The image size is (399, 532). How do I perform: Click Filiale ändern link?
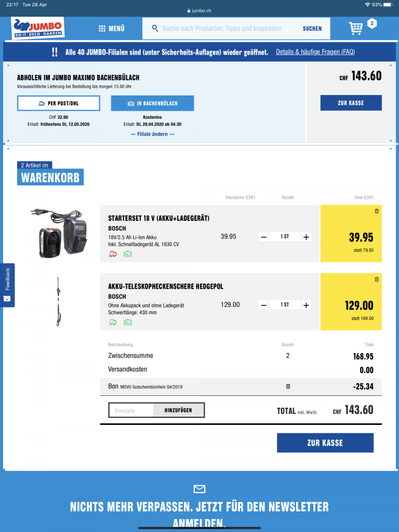(152, 134)
